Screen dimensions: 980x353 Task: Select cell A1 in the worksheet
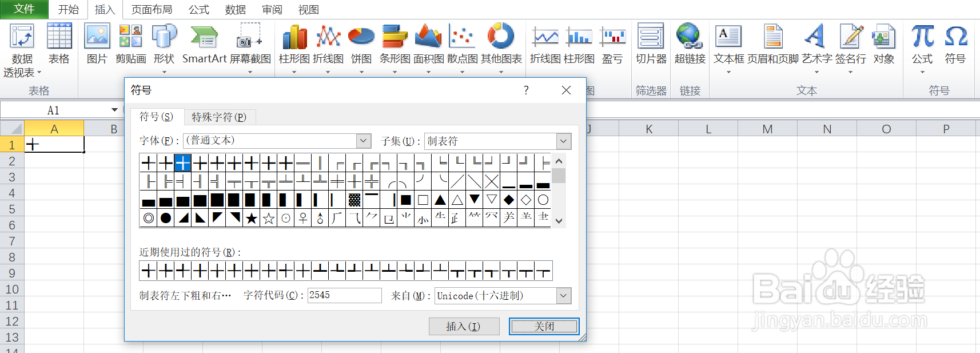54,145
